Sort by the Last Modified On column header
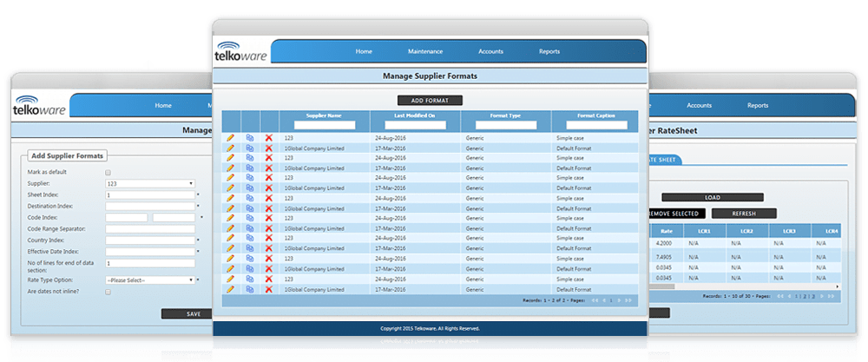The width and height of the screenshot is (868, 362). pos(415,115)
